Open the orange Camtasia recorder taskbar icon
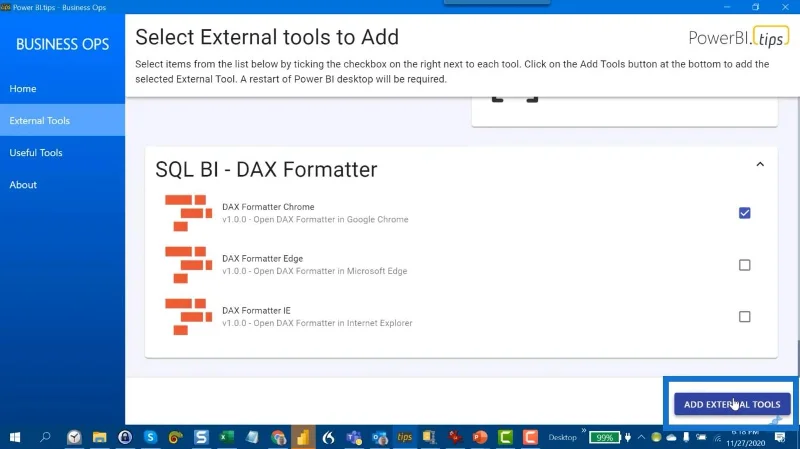This screenshot has width=800, height=449. (x=530, y=437)
